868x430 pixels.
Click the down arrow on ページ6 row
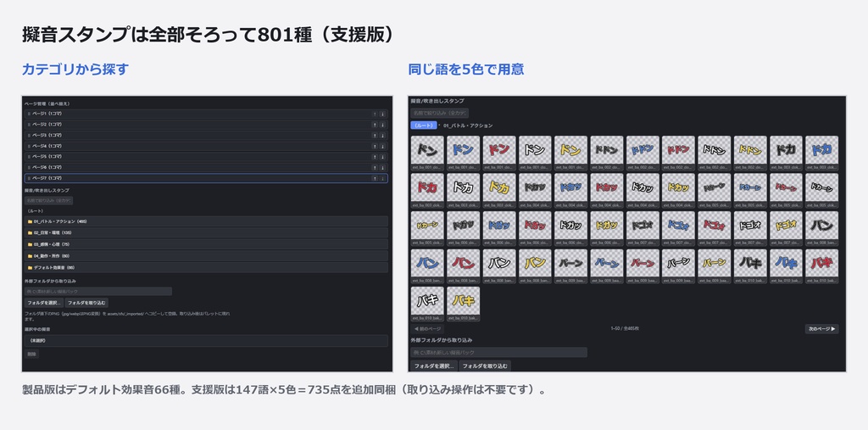(382, 167)
